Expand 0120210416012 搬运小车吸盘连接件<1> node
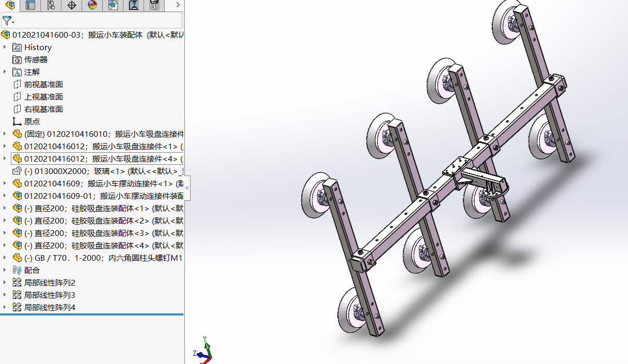 5,146
